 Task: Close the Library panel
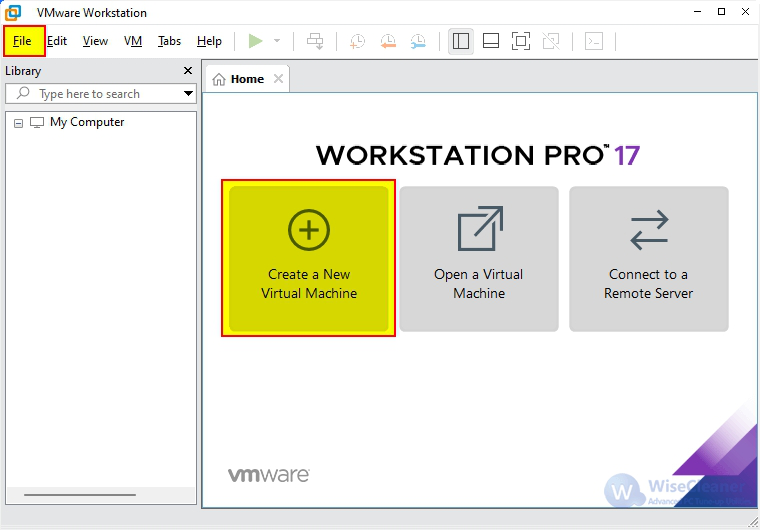point(188,71)
